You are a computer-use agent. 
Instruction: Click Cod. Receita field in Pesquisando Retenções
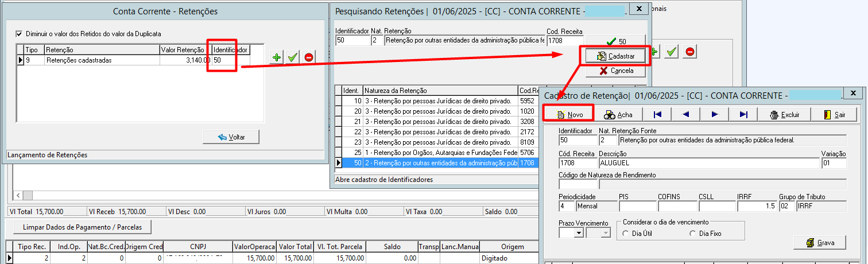coord(565,41)
